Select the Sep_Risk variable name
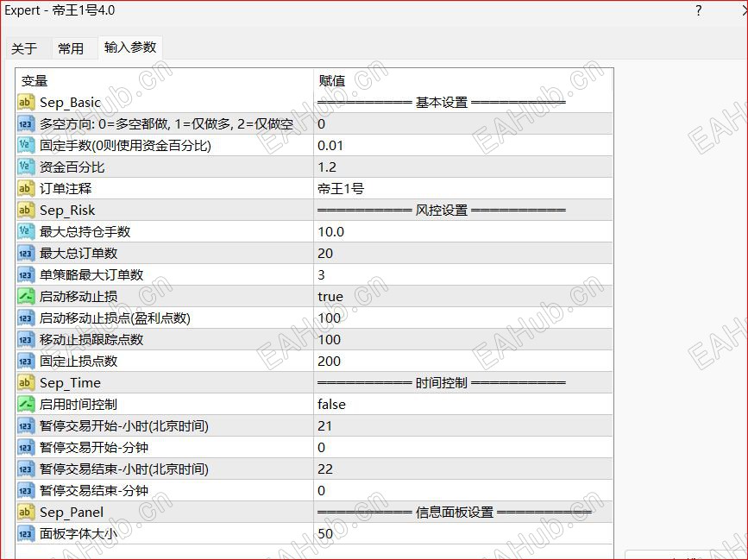 [x=67, y=211]
